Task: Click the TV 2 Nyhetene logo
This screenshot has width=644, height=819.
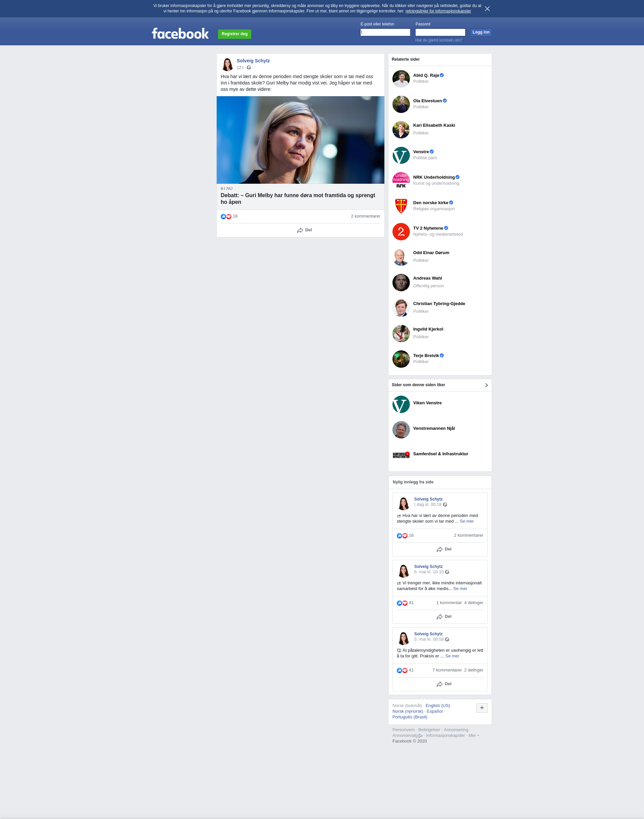Action: click(401, 231)
